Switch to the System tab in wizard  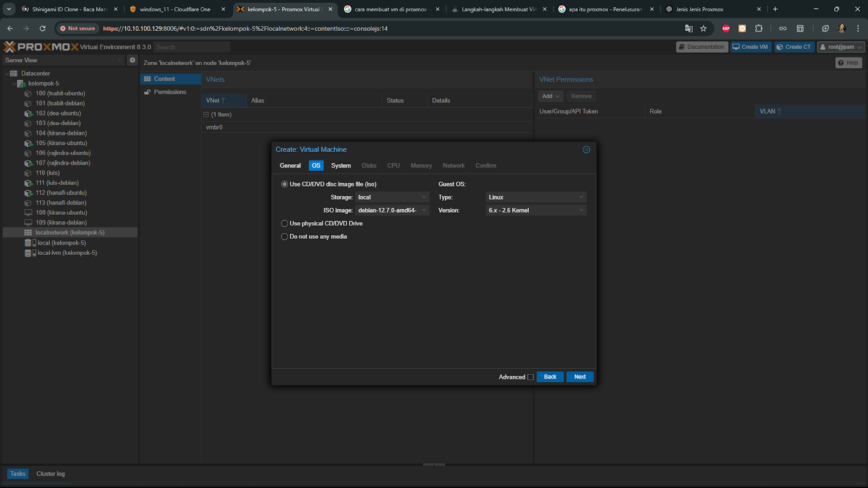click(341, 166)
